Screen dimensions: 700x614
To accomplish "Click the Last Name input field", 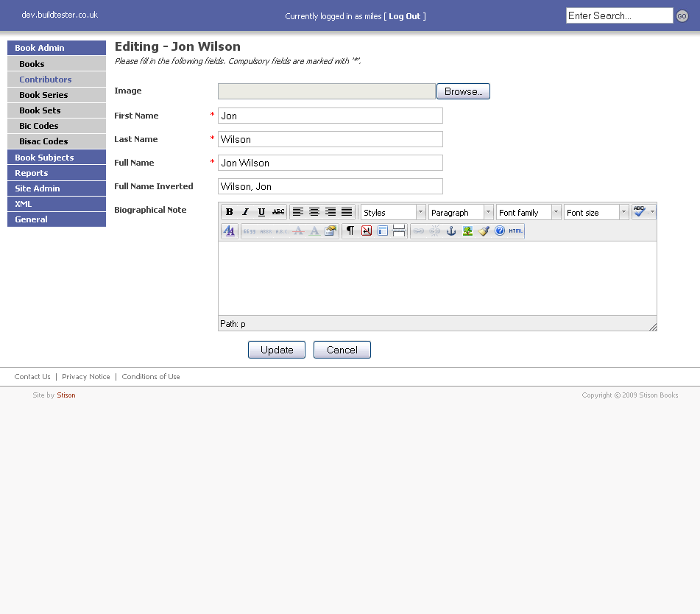I will 330,139.
